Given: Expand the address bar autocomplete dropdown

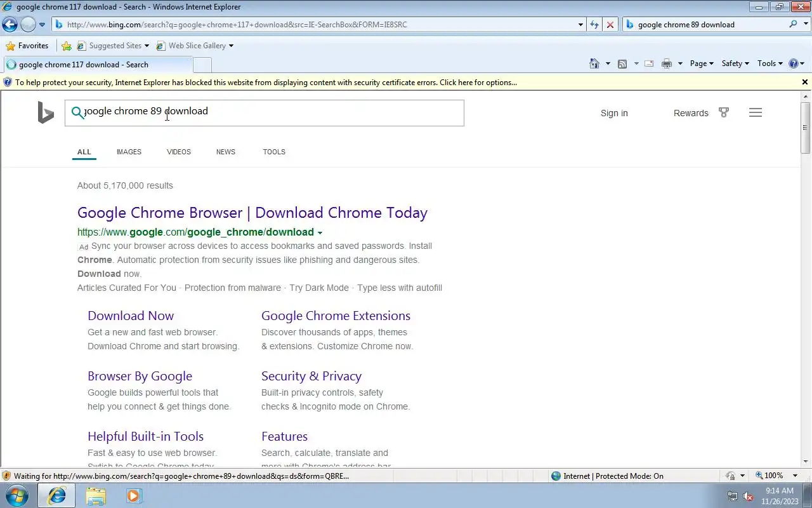Looking at the screenshot, I should pyautogui.click(x=580, y=25).
